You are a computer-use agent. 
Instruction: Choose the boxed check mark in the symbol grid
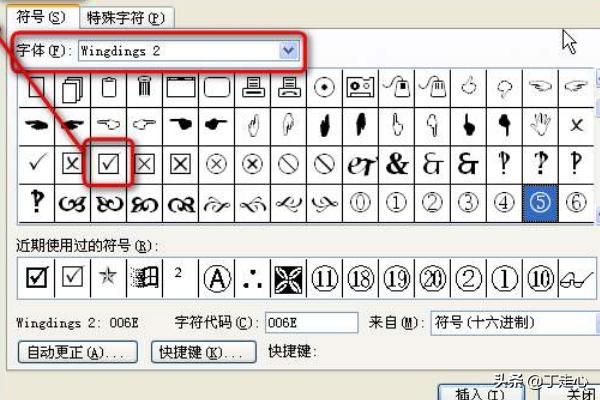coord(109,163)
